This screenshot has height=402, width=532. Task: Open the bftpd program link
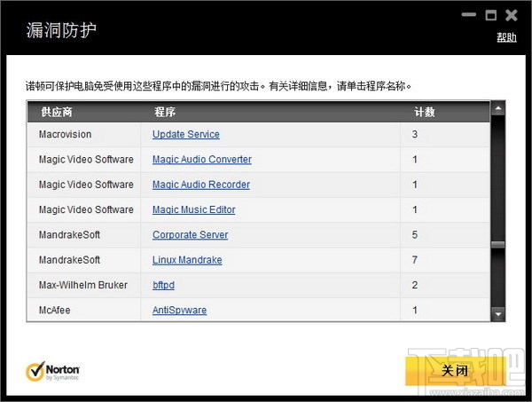coord(163,285)
